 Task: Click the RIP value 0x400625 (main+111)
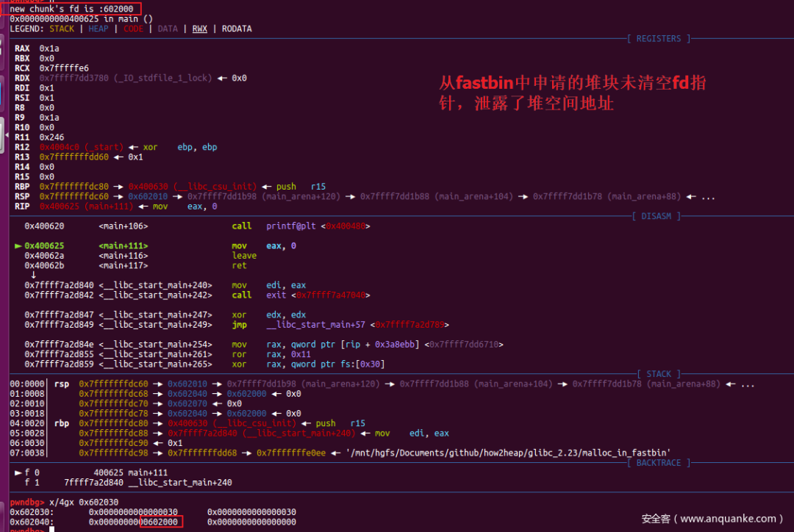click(86, 206)
